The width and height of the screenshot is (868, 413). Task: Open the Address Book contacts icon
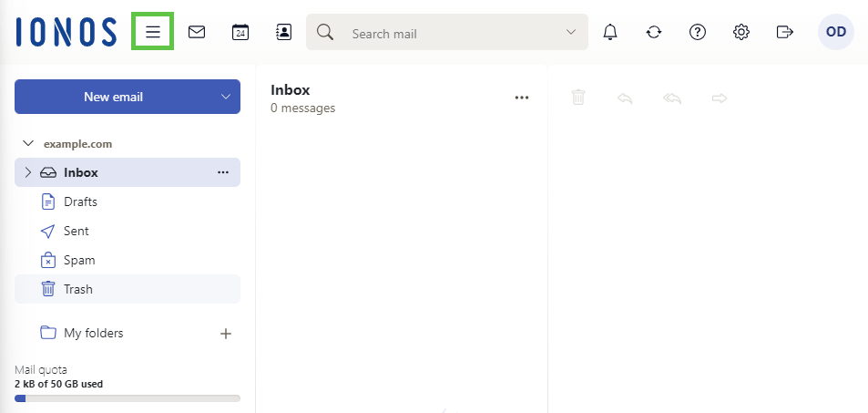pyautogui.click(x=283, y=32)
